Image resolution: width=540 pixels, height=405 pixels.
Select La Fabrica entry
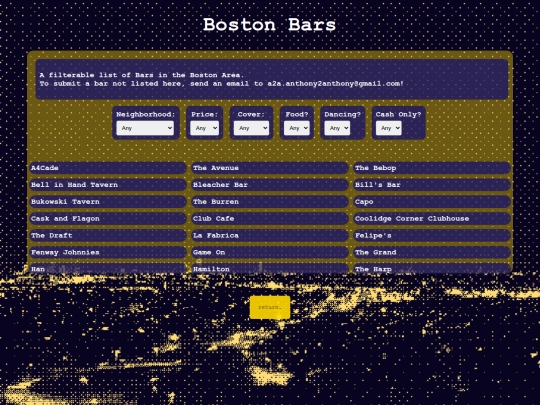click(270, 235)
